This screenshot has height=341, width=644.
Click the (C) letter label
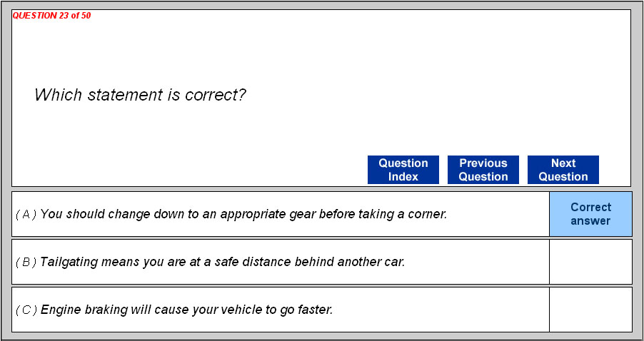[26, 310]
